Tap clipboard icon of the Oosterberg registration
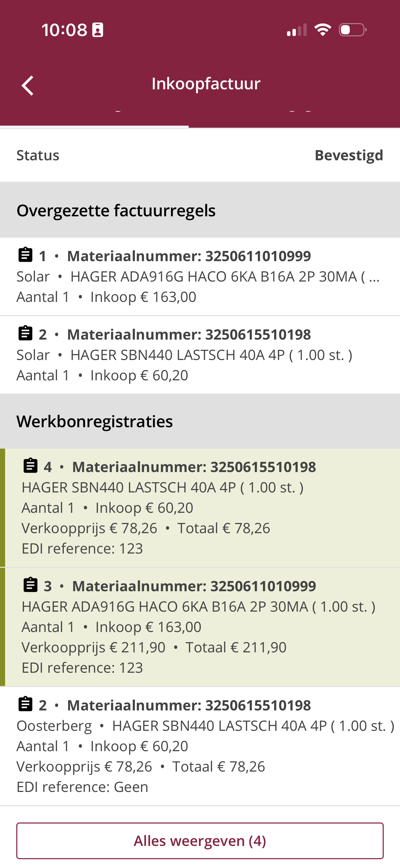 click(x=25, y=705)
